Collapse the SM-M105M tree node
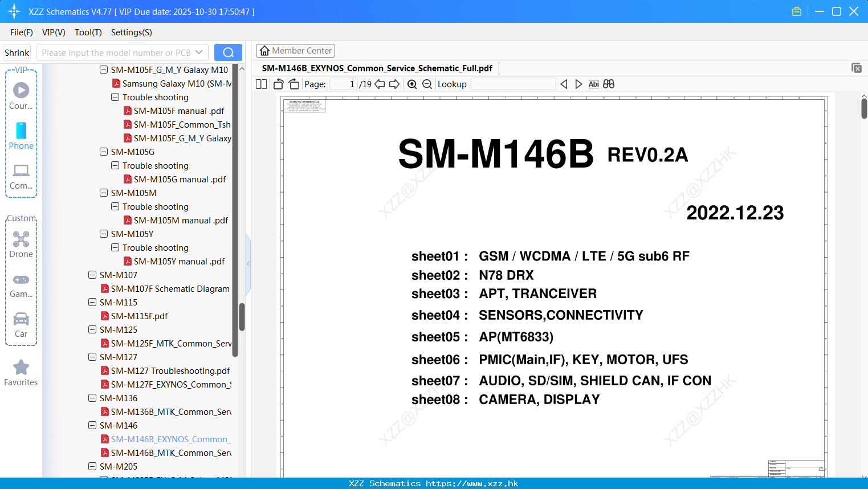 [104, 193]
